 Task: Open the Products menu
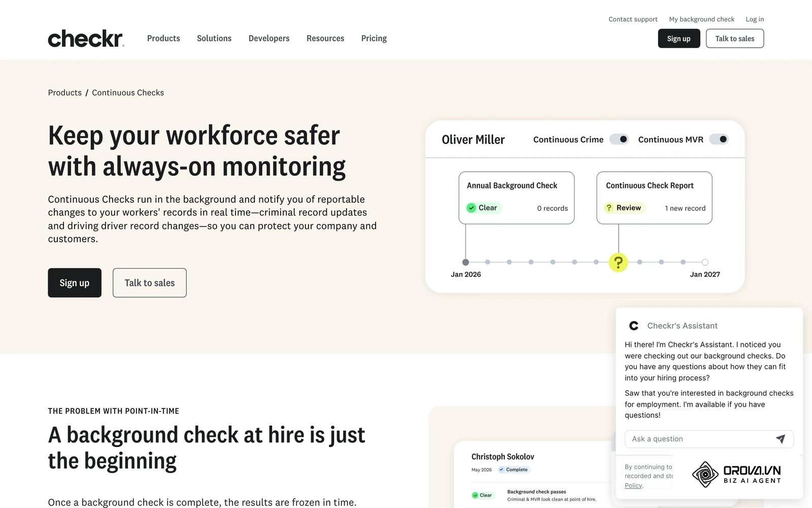pos(163,39)
